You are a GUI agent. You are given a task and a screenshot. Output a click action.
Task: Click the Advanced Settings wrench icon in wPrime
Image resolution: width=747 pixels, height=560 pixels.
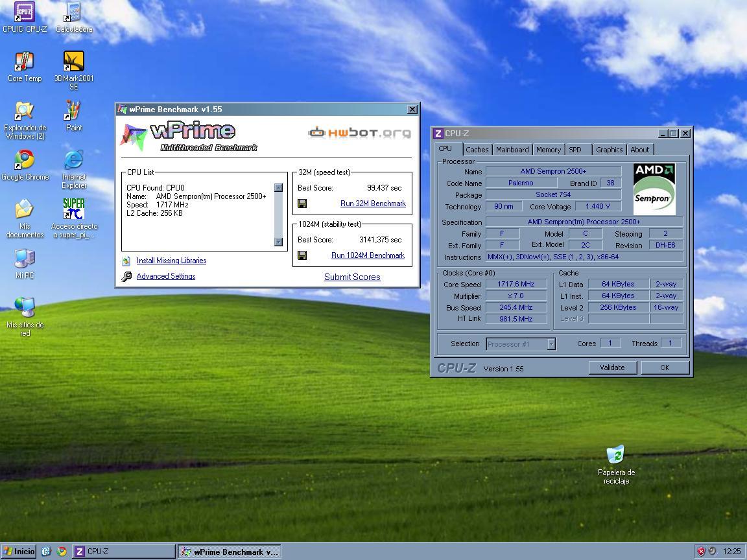click(126, 276)
